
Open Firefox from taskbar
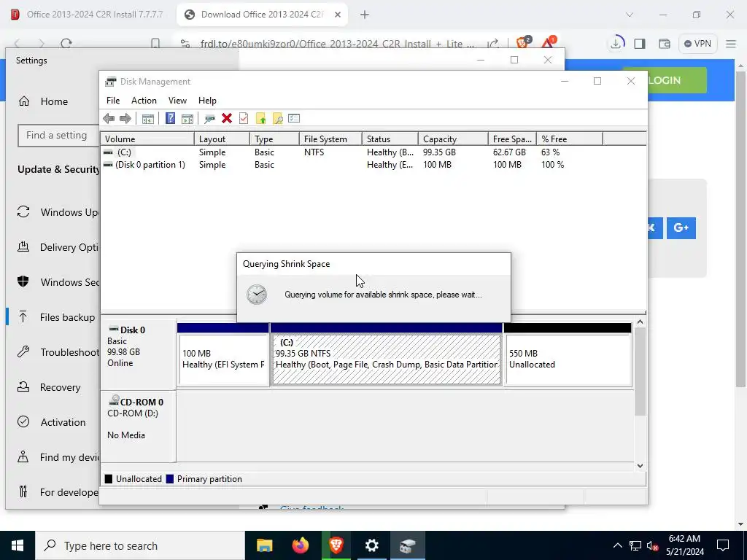[300, 545]
